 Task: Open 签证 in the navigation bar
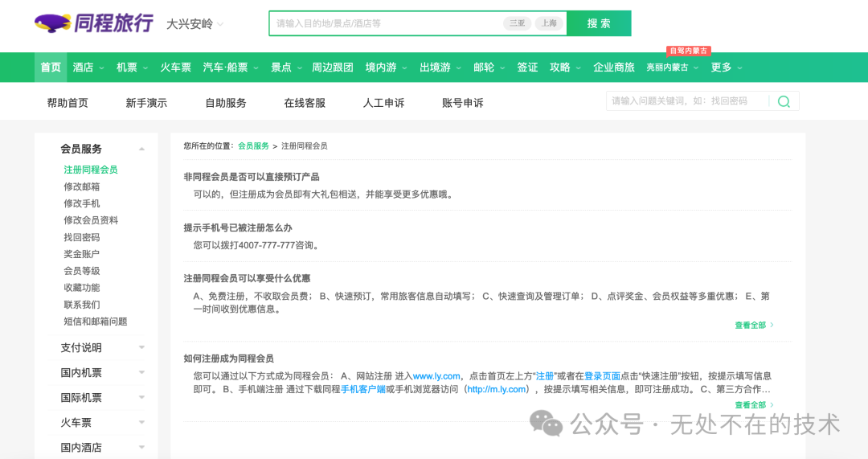click(x=527, y=67)
